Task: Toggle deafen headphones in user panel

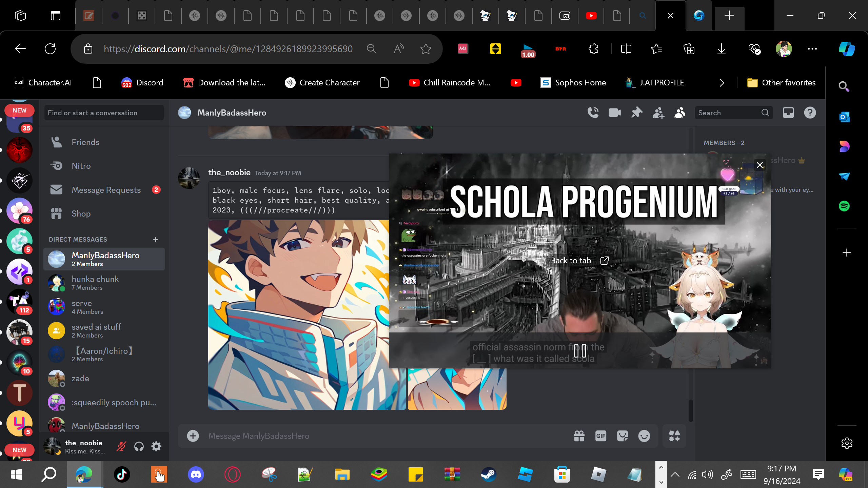Action: coord(139,447)
